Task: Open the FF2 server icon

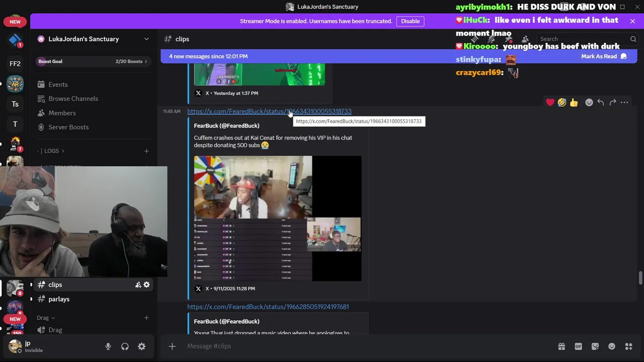Action: click(15, 63)
